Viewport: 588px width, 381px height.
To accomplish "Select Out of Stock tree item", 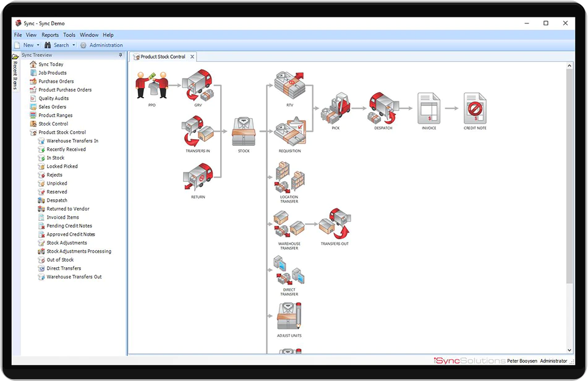I will (60, 260).
